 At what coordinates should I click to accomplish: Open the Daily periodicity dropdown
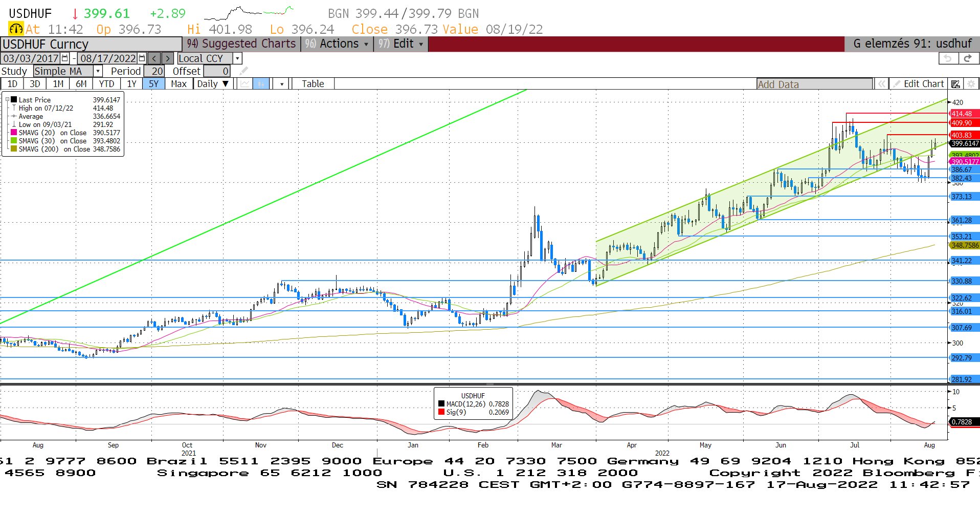point(214,84)
